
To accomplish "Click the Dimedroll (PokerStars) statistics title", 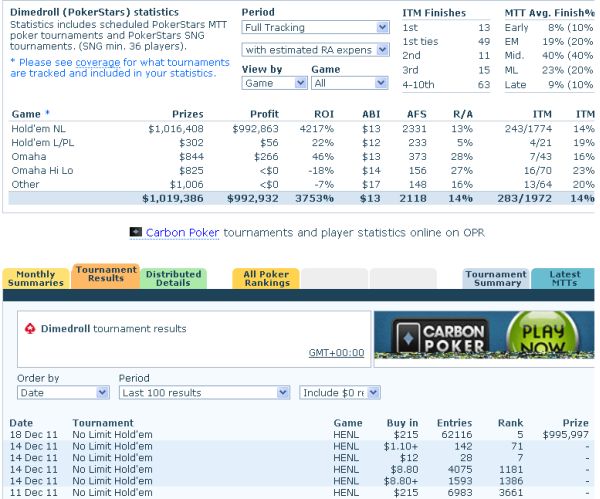I will 94,12.
